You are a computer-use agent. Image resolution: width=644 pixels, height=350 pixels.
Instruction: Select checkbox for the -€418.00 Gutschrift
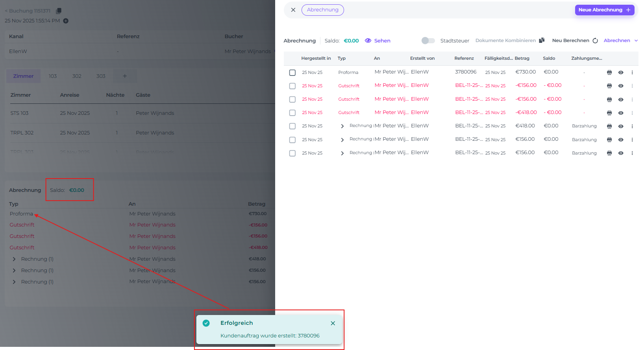click(292, 113)
